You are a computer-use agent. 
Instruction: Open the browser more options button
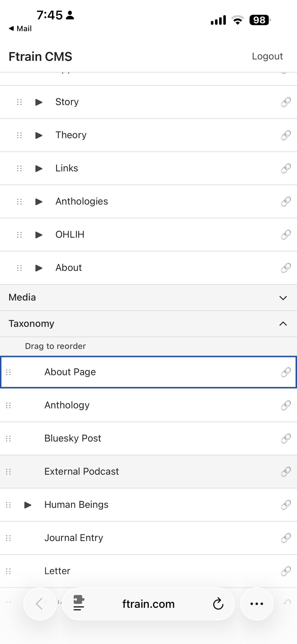tap(257, 604)
